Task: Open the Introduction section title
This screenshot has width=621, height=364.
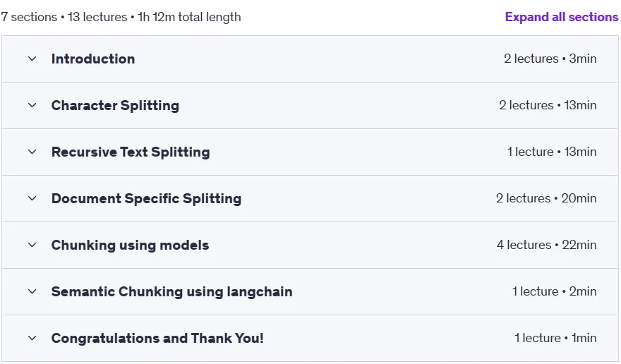Action: point(93,59)
